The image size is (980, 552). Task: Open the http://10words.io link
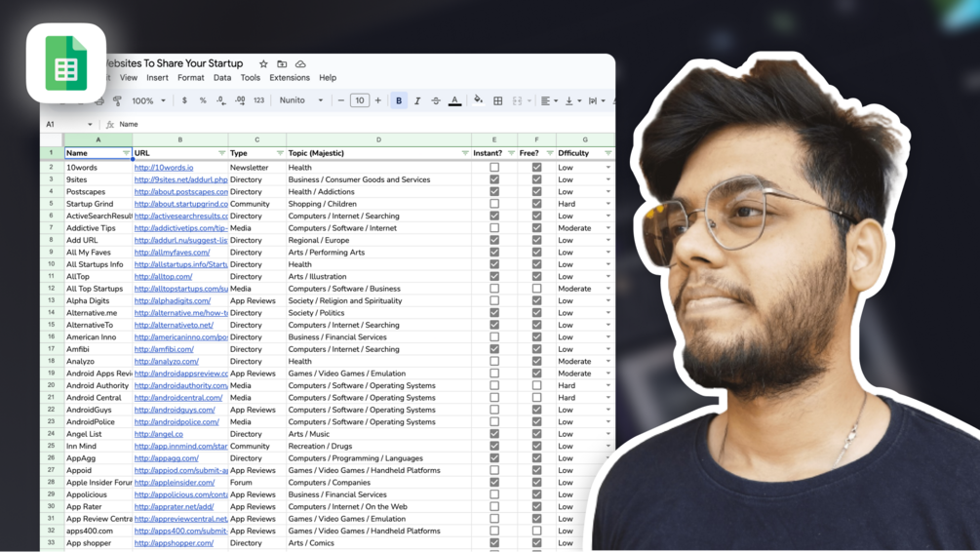tap(164, 168)
